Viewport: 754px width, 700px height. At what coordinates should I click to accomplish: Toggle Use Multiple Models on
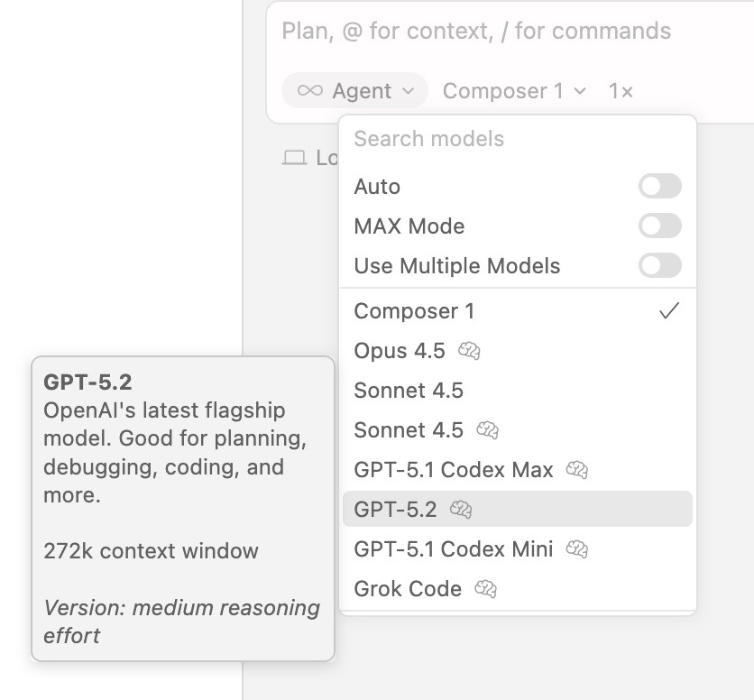[x=659, y=266]
